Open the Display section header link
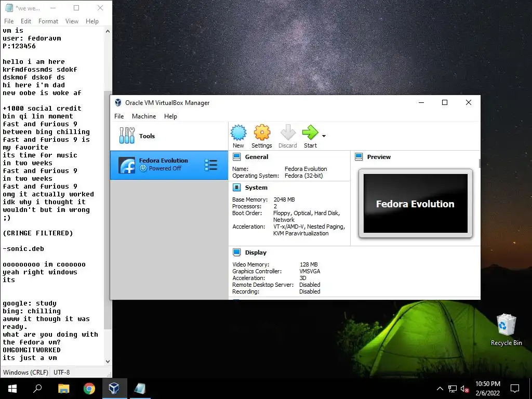532x399 pixels. point(256,252)
